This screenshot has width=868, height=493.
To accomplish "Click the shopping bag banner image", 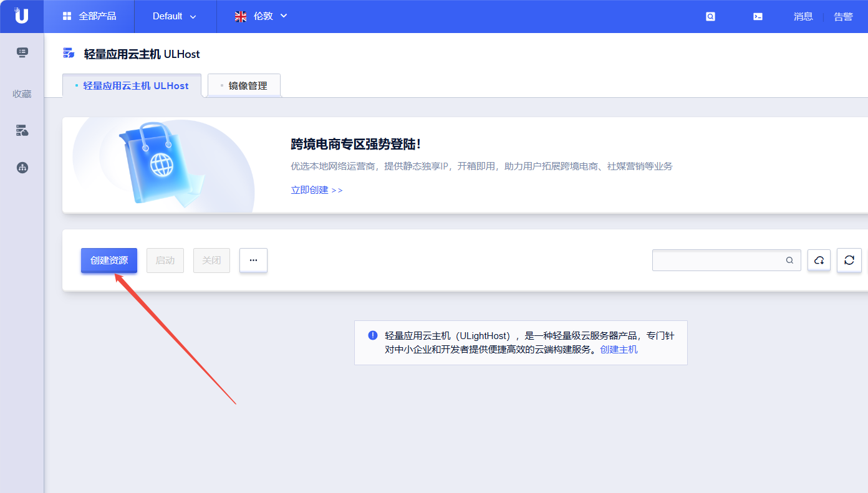I will click(163, 165).
